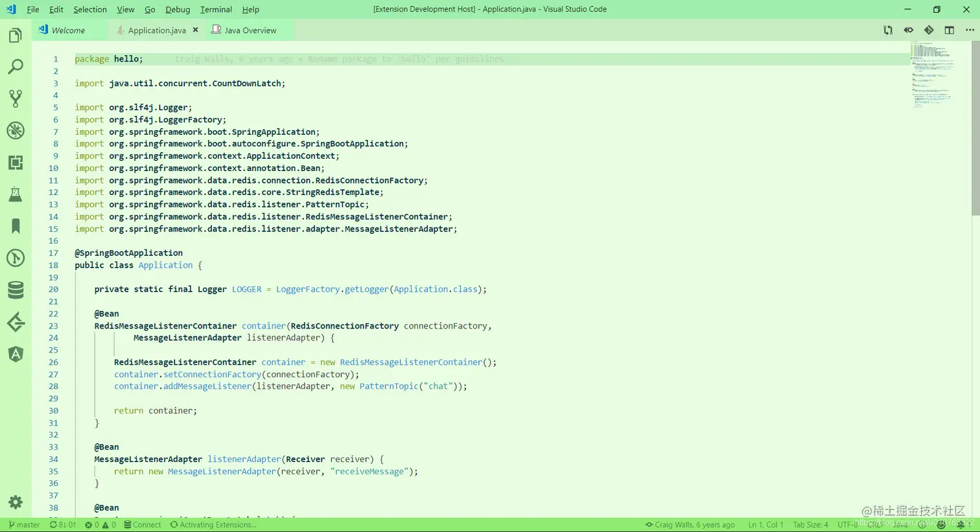Open the Selection menu
Image resolution: width=980 pixels, height=532 pixels.
pos(90,9)
